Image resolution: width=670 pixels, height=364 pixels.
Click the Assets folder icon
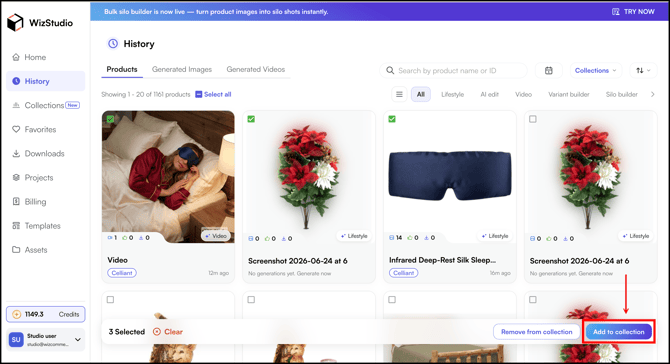point(16,250)
